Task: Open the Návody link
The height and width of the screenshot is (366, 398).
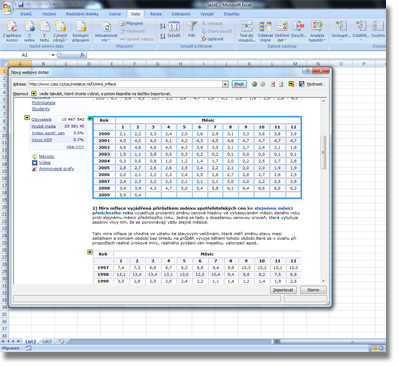Action: [x=47, y=157]
